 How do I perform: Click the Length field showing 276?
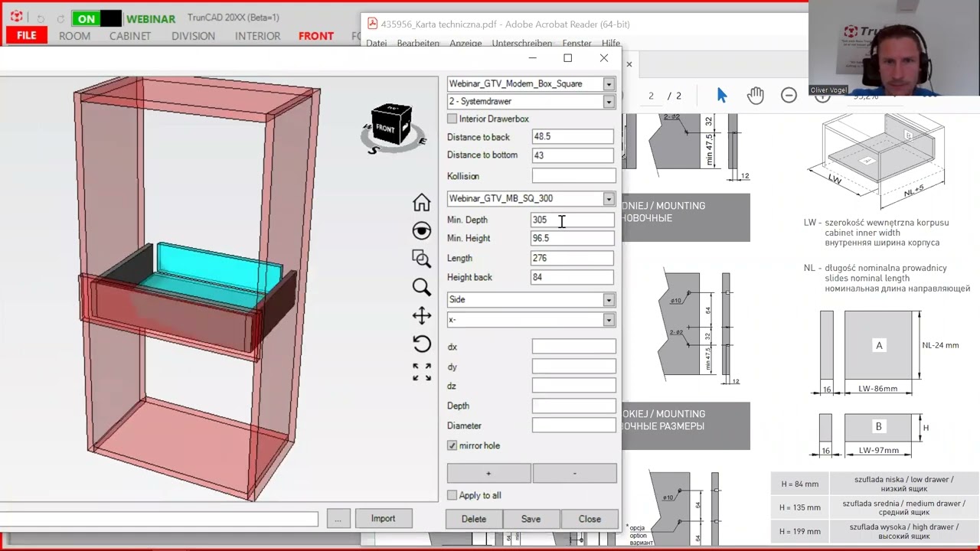pos(573,258)
